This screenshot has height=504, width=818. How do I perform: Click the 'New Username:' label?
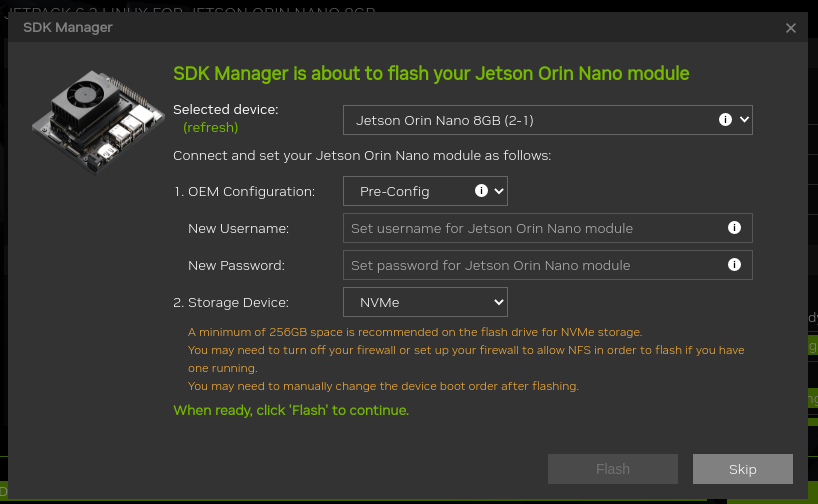238,229
